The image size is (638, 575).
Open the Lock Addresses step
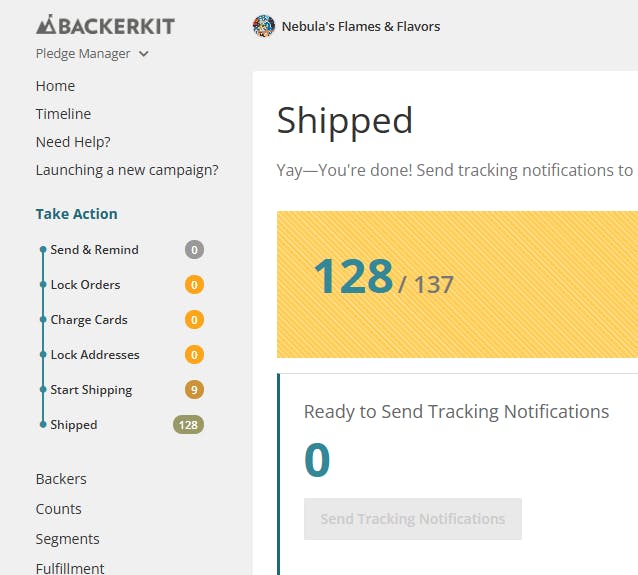(x=95, y=355)
